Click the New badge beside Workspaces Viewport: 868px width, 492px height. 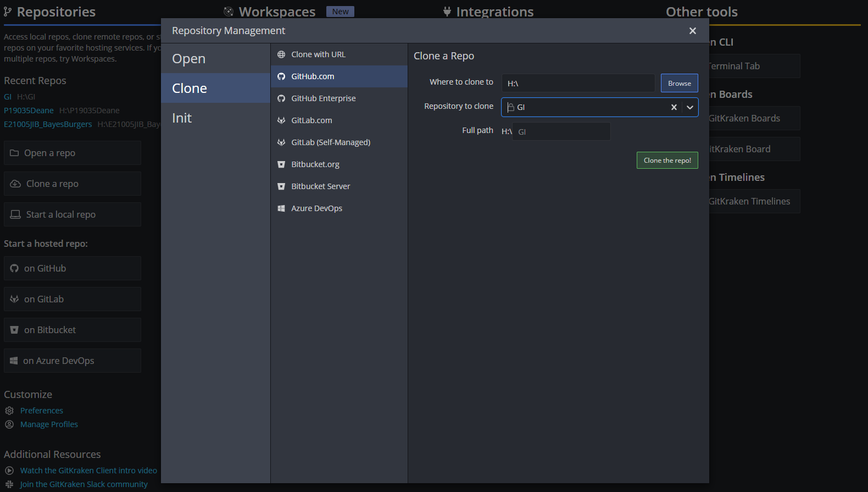pos(340,12)
